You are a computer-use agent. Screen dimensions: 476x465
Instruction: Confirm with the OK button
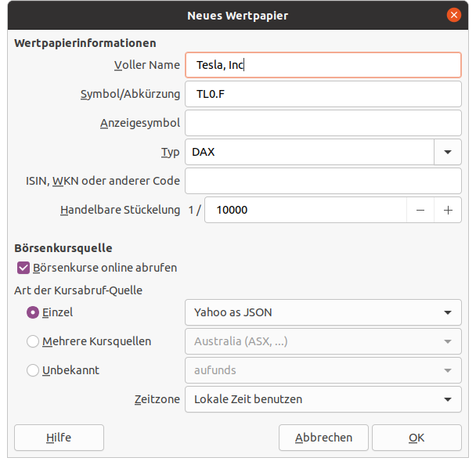click(x=416, y=438)
